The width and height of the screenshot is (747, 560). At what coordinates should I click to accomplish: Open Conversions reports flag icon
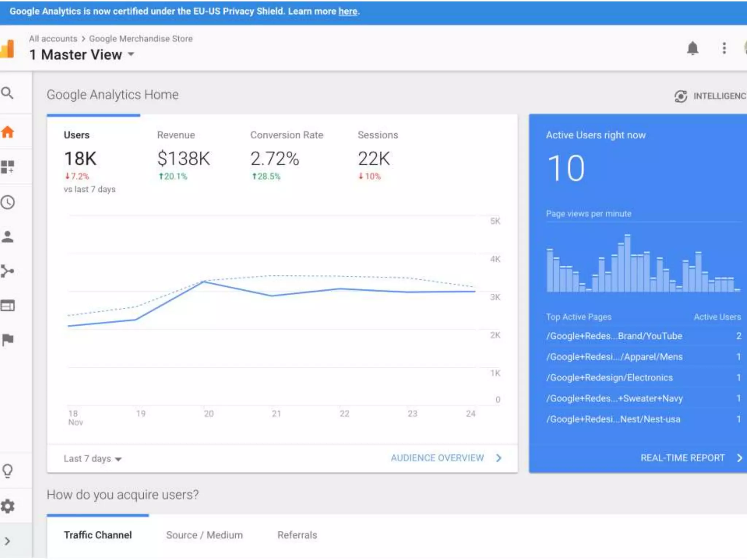pos(7,340)
